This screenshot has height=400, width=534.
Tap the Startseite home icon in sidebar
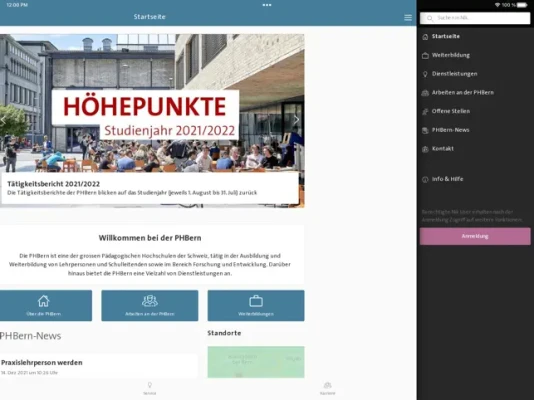point(425,37)
